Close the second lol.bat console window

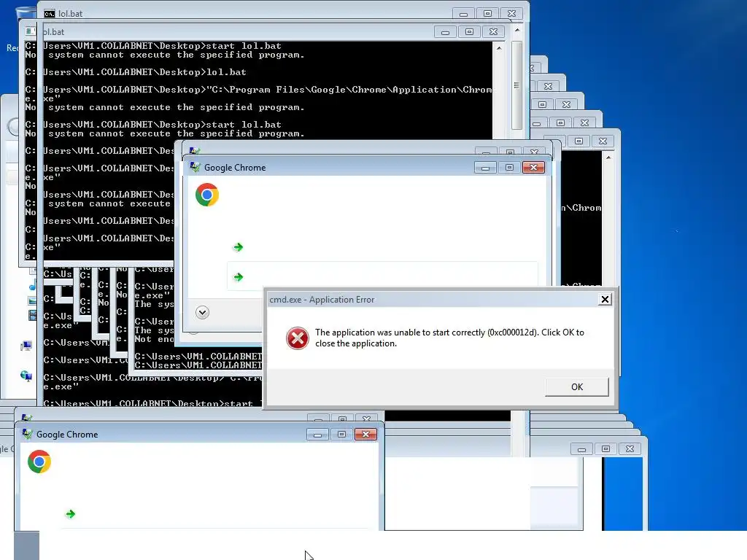494,32
